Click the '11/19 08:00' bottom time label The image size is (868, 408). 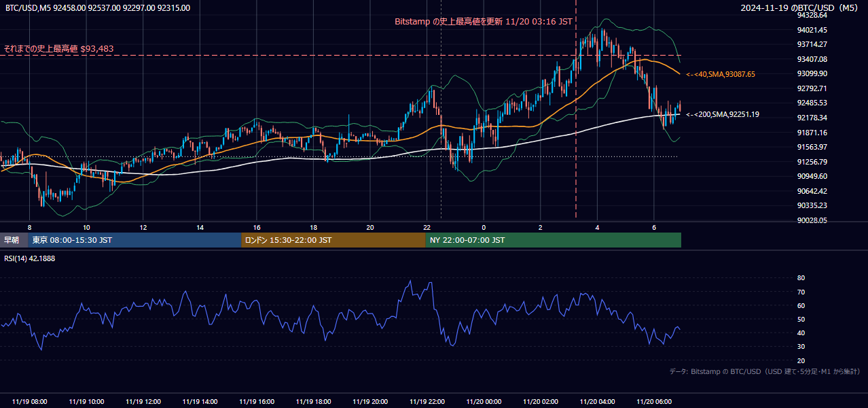(30, 402)
